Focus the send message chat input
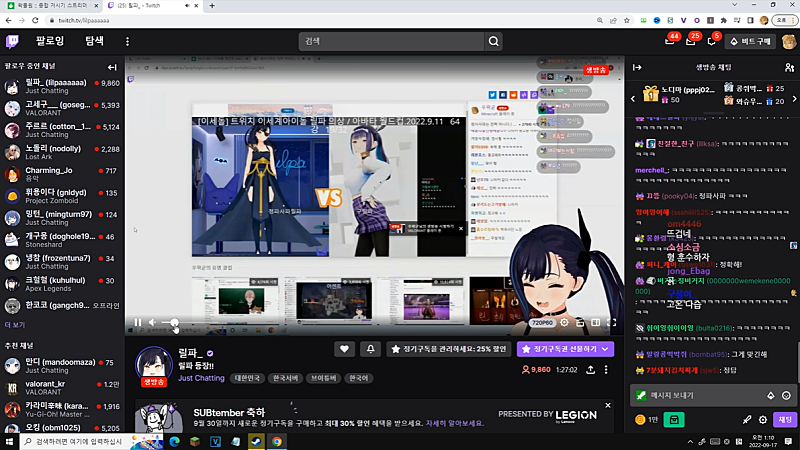 (705, 395)
